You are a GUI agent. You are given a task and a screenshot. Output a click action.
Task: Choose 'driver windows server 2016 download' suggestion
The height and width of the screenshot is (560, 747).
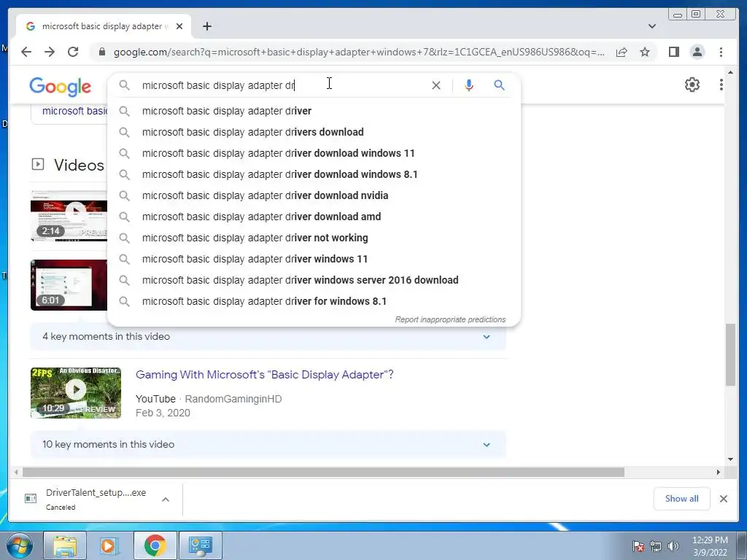coord(314,280)
